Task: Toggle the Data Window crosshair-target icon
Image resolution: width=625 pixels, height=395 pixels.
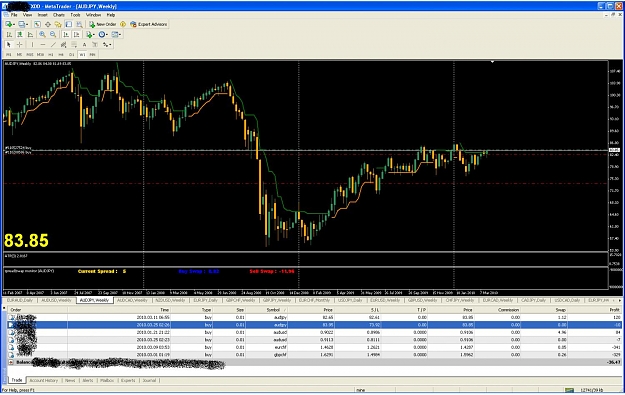Action: tap(48, 24)
